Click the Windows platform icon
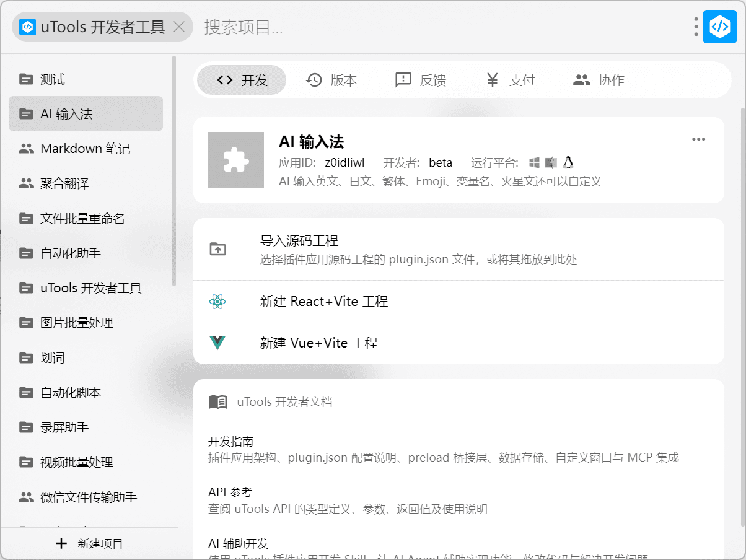Image resolution: width=746 pixels, height=560 pixels. pos(535,163)
